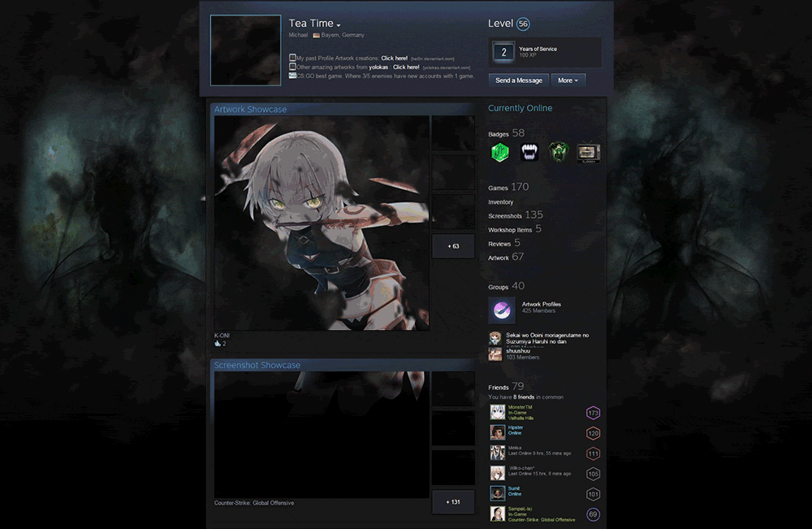Open the main K-ON! artwork image

click(x=322, y=223)
